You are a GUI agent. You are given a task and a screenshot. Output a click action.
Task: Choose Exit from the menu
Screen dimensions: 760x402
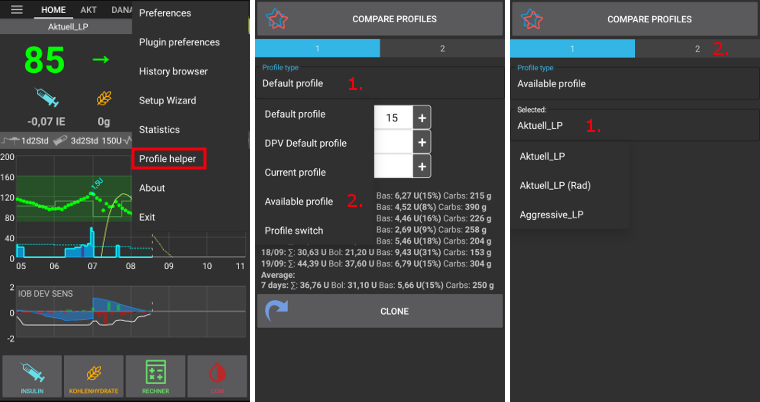147,217
